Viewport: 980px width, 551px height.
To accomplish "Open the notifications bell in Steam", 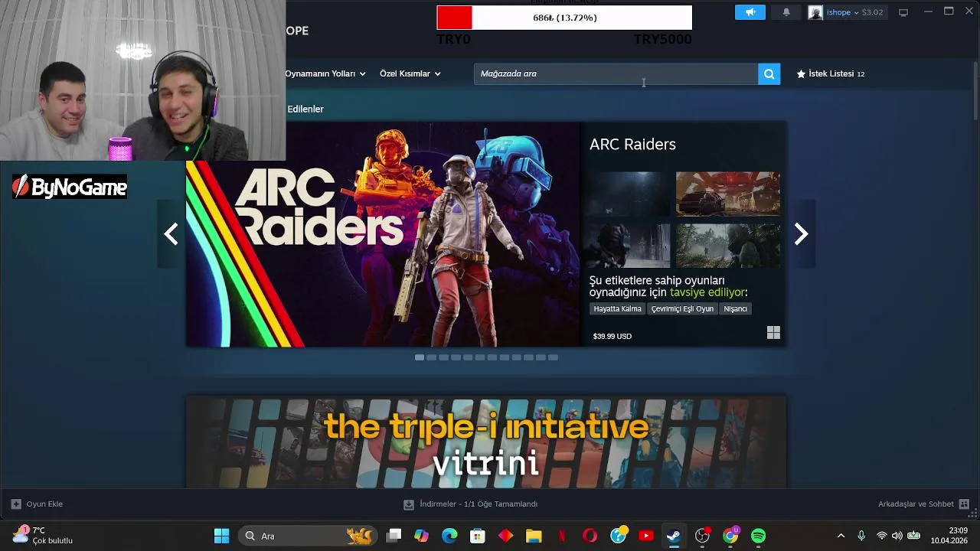I will [786, 12].
